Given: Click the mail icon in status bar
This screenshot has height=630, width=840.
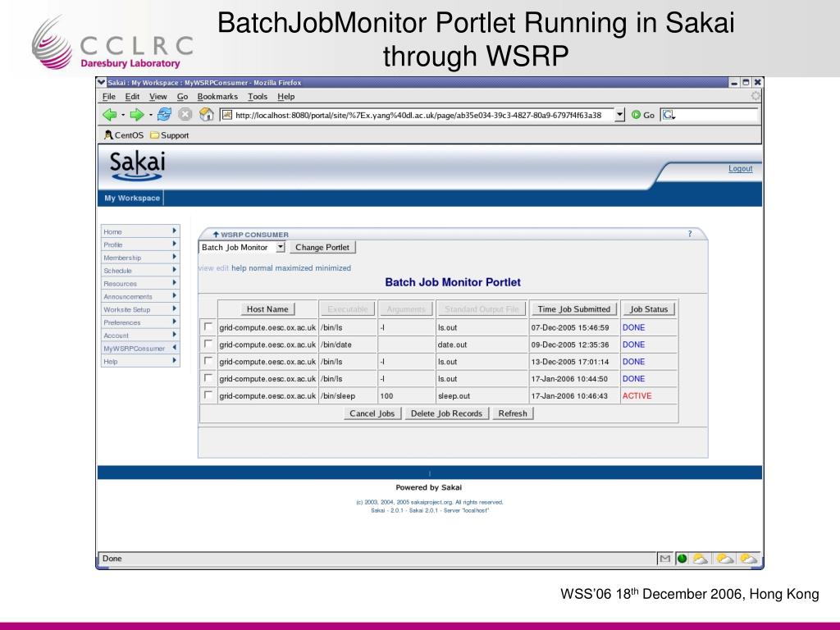Looking at the screenshot, I should 664,559.
